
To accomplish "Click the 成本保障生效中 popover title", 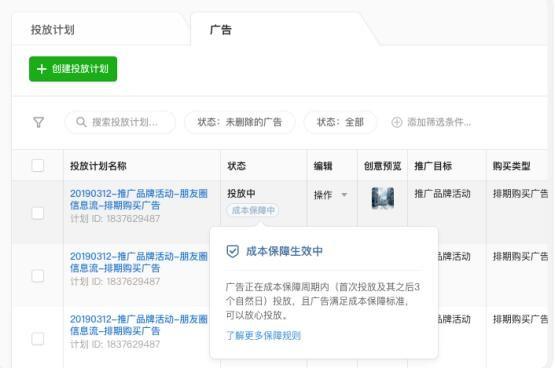I will (x=284, y=251).
